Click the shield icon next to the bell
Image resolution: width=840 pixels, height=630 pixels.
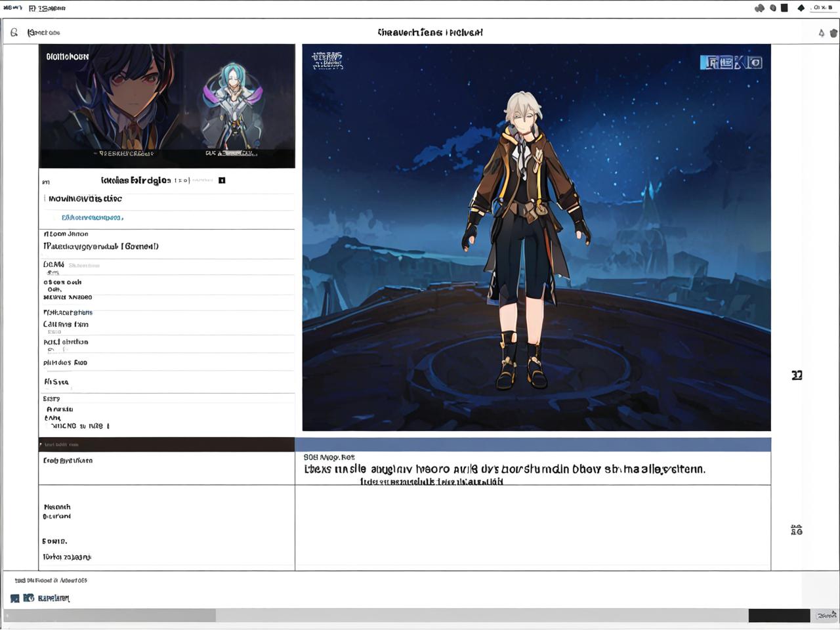tap(833, 33)
